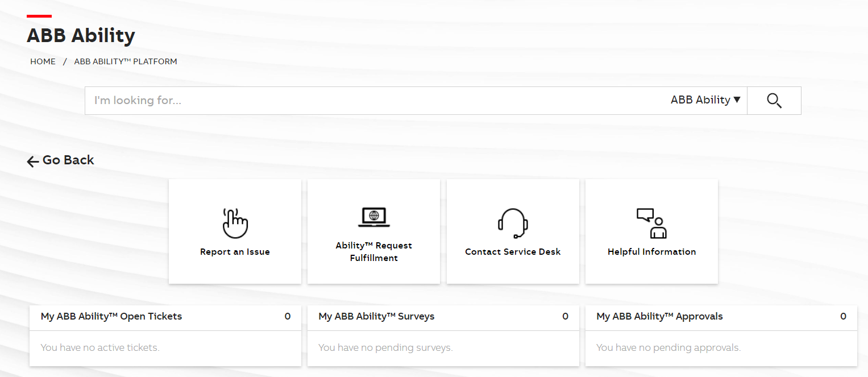Open Ability Request Fulfillment label
The image size is (868, 377).
click(374, 252)
